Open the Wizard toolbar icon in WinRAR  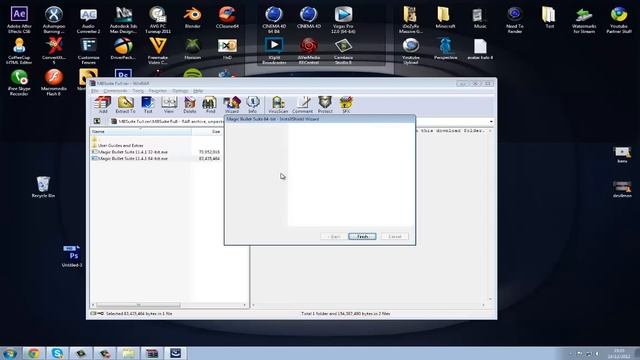(231, 104)
